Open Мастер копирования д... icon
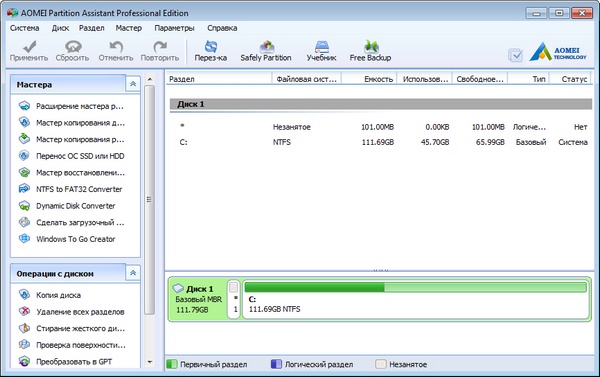600x377 pixels. [24, 122]
